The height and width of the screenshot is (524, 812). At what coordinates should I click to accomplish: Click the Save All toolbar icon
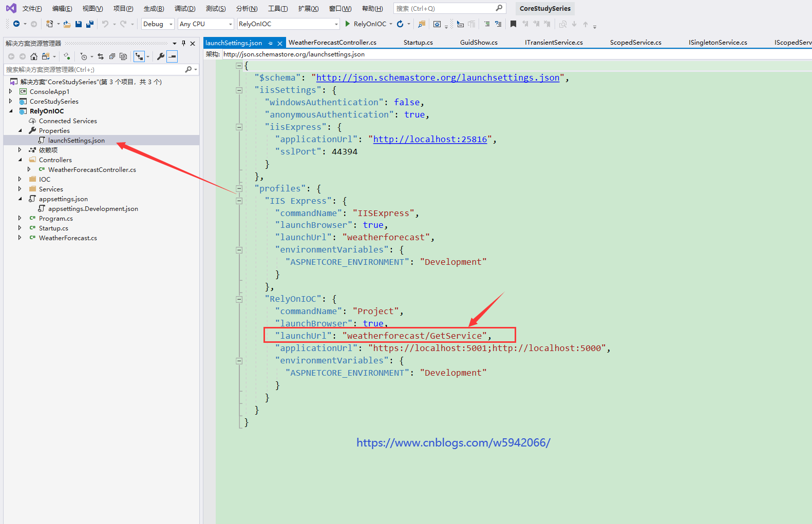click(x=90, y=24)
